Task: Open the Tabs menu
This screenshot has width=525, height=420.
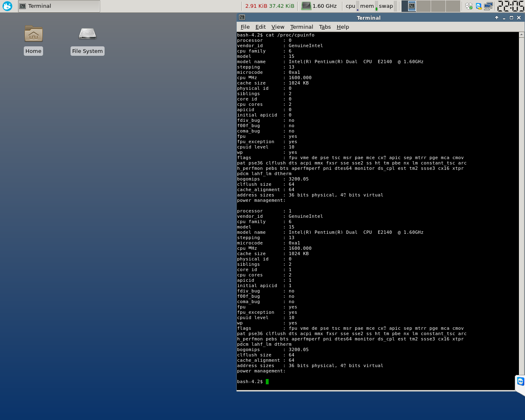Action: (325, 27)
